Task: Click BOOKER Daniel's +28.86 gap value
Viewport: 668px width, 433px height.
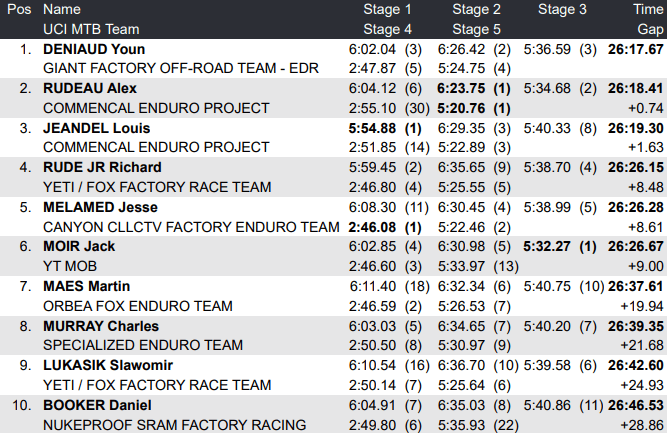Action: [643, 424]
